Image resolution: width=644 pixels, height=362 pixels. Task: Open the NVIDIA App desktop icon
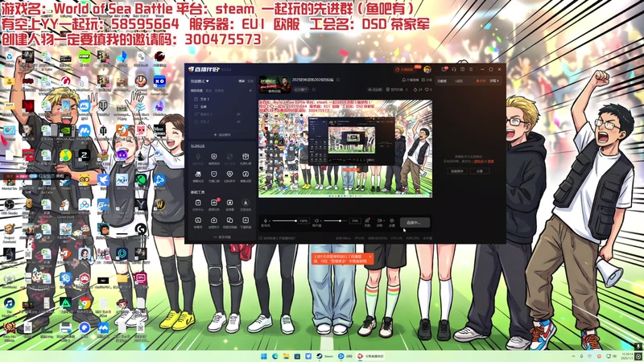[65, 131]
